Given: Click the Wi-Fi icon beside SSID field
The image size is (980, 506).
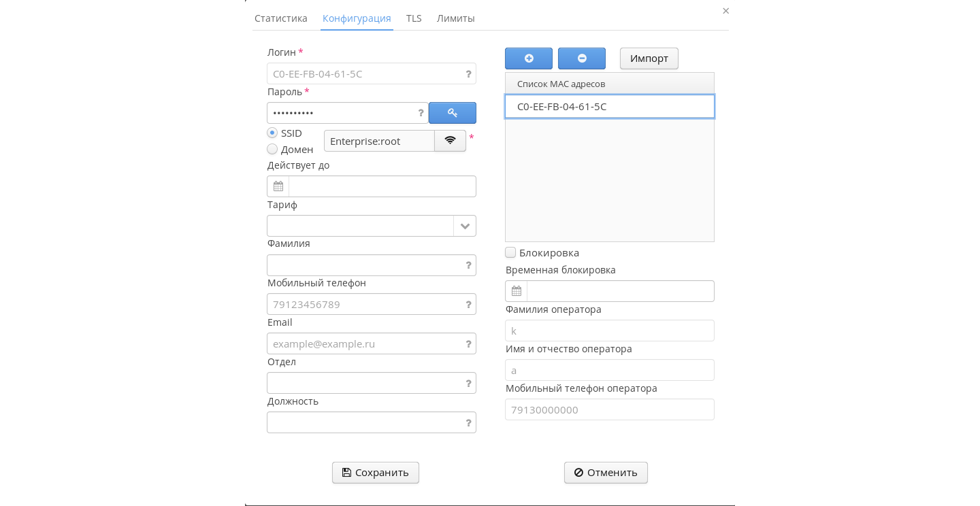Looking at the screenshot, I should (x=450, y=141).
